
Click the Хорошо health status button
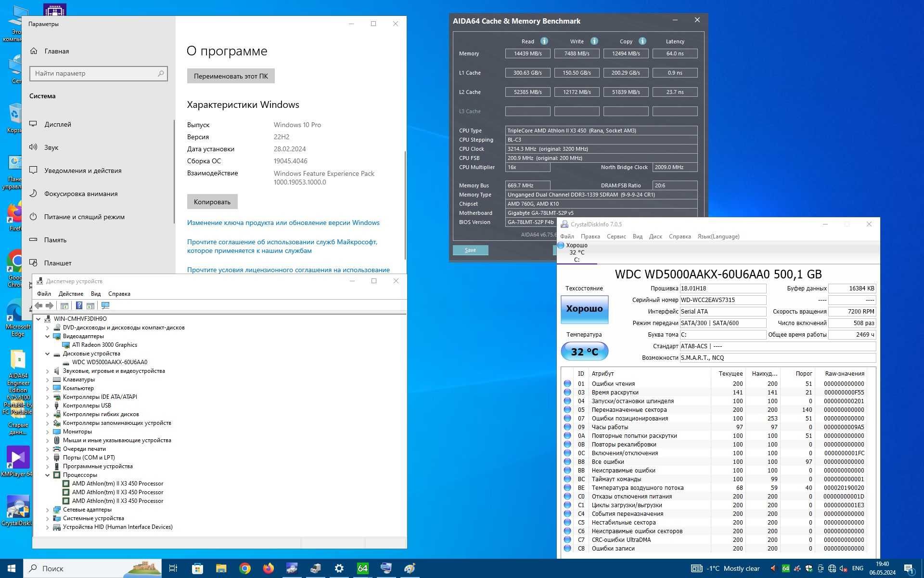pyautogui.click(x=584, y=309)
